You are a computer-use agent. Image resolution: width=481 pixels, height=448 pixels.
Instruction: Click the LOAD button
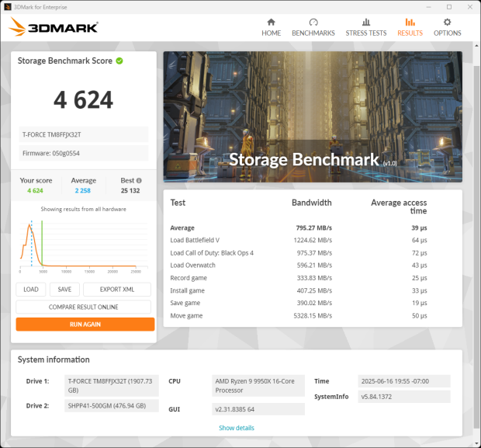31,290
